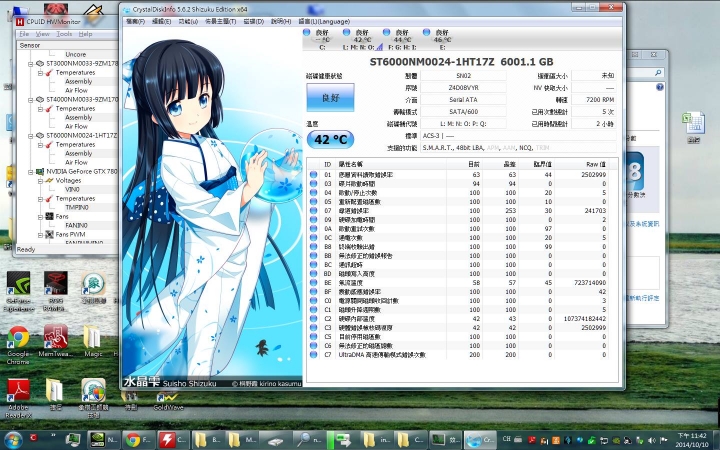
Task: Open the ROG desktop shortcut
Action: click(x=56, y=291)
